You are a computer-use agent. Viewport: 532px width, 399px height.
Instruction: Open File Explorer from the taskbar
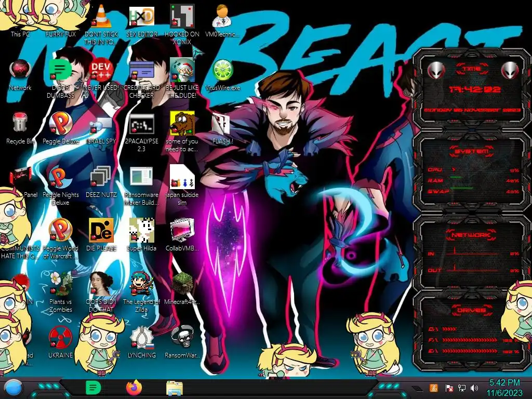[x=175, y=388]
